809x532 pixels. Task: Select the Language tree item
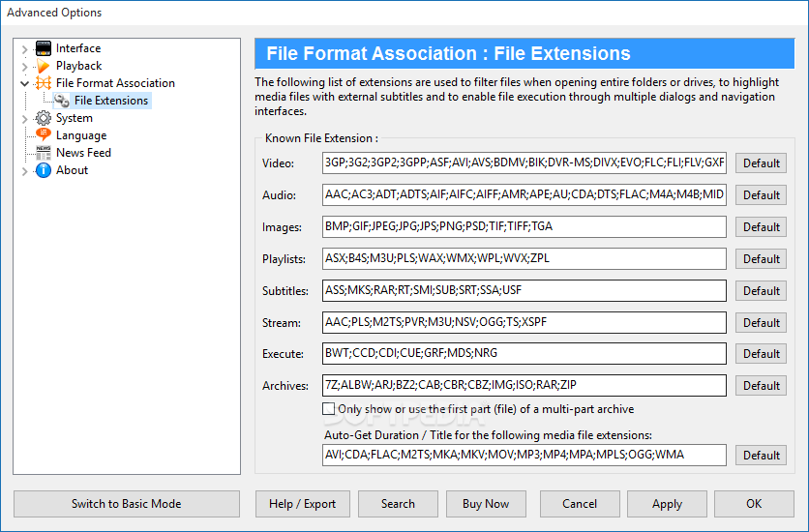81,135
